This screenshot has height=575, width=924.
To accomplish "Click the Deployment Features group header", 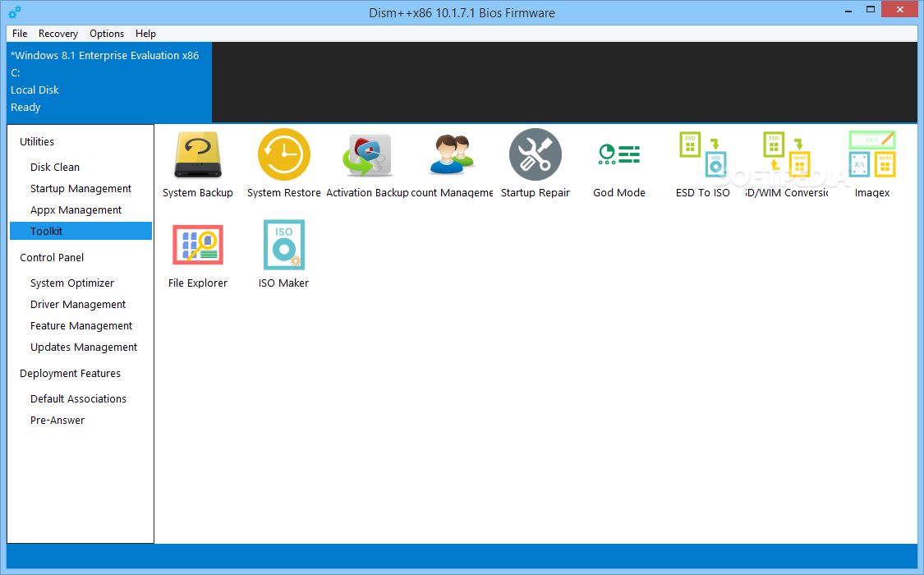I will [70, 374].
